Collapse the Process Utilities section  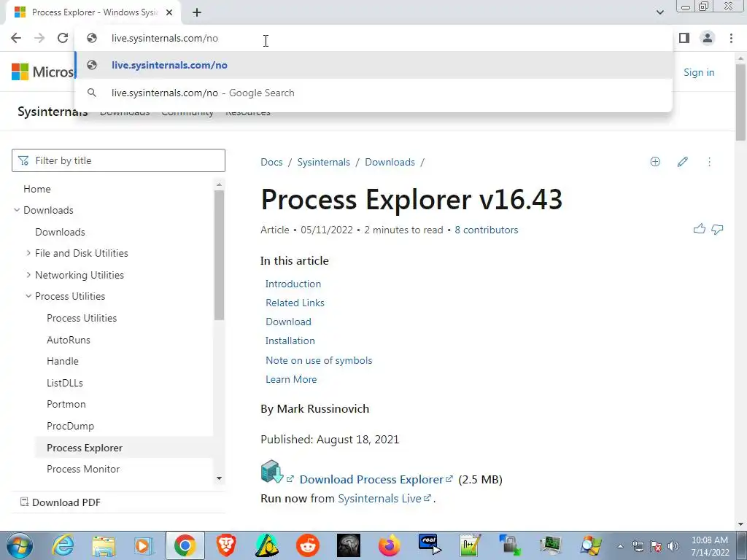28,296
